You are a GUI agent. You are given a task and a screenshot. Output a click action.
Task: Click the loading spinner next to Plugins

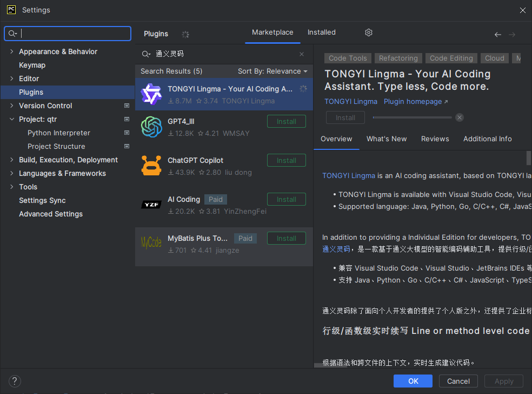pyautogui.click(x=185, y=34)
